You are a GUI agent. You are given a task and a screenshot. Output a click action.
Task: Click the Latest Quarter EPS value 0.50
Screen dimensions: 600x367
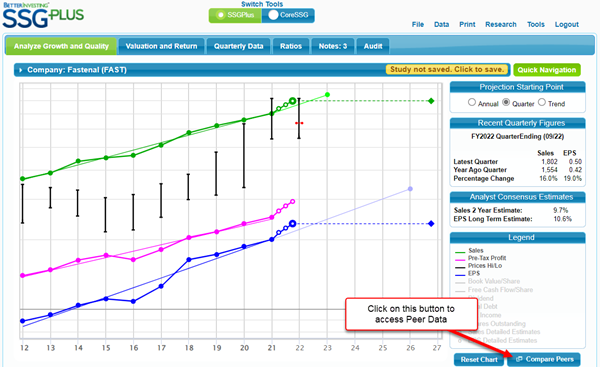pos(575,161)
